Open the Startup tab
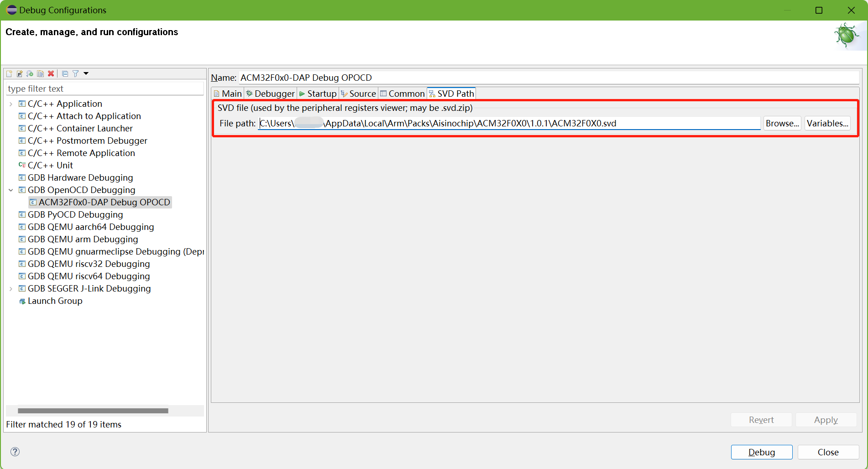 tap(318, 94)
